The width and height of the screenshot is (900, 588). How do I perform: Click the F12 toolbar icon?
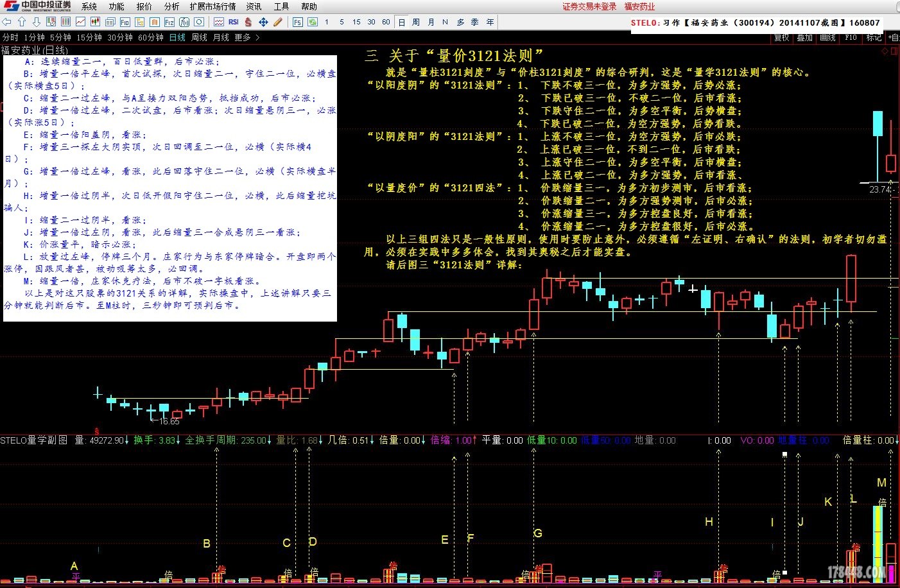pos(169,22)
